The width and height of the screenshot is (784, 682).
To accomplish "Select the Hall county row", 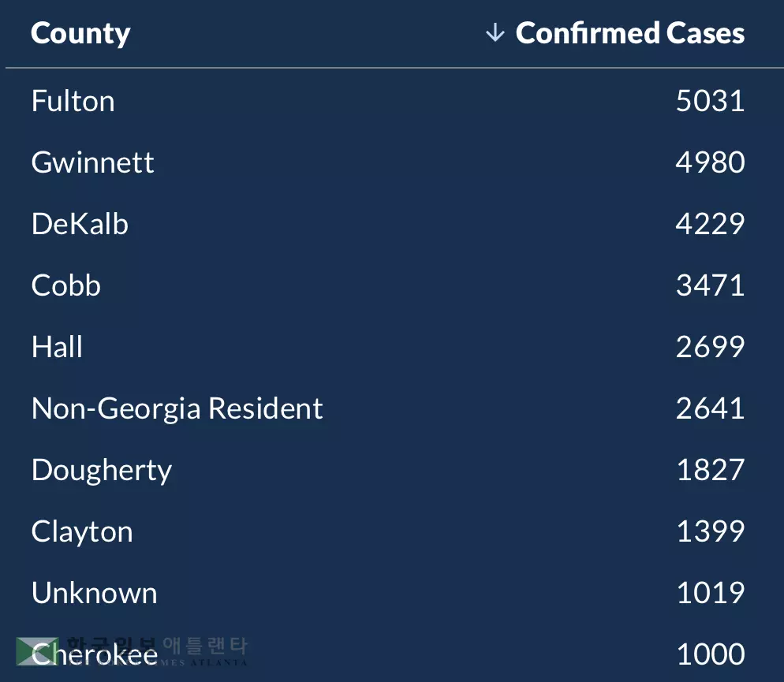I will (x=57, y=347).
